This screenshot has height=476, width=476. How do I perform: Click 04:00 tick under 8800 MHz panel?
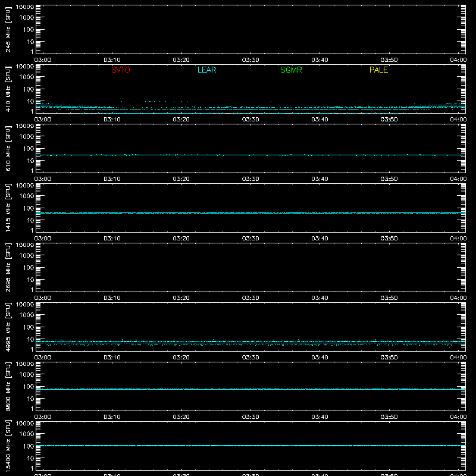click(458, 417)
